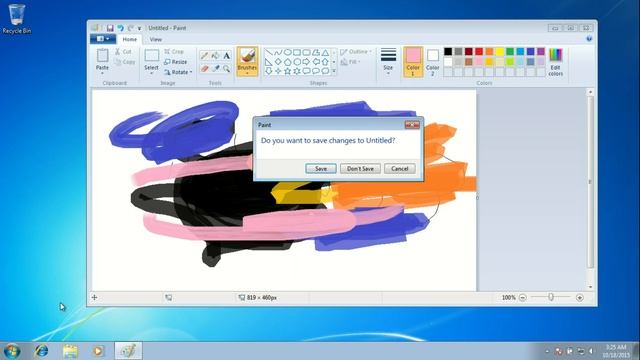The image size is (640, 360).
Task: Select the Magnifier tool
Action: click(x=227, y=69)
